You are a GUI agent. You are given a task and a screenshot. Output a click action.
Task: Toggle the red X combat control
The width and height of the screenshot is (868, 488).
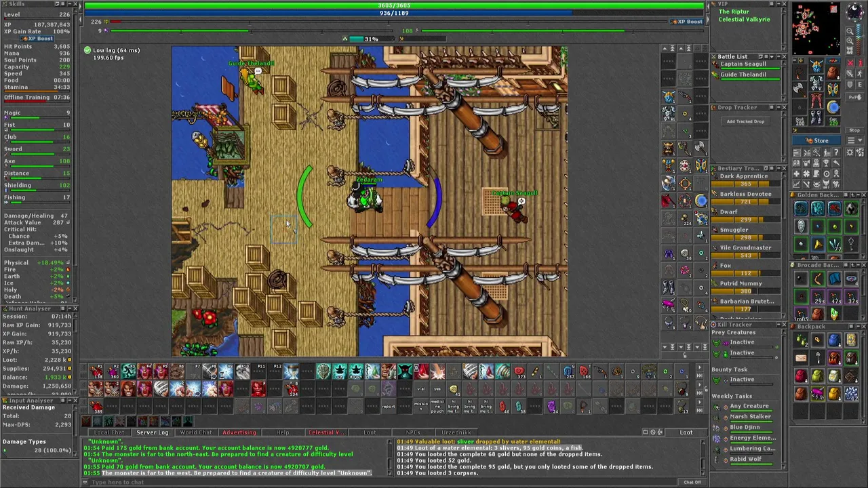[850, 63]
